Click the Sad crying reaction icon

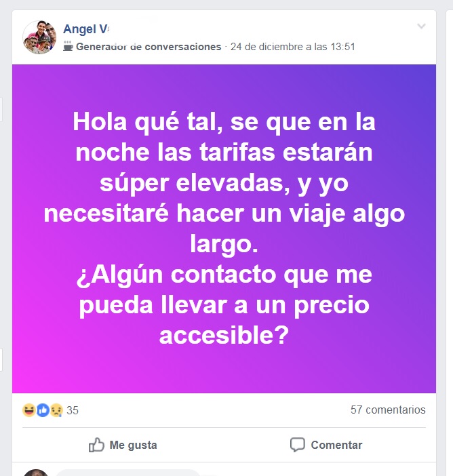(56, 410)
